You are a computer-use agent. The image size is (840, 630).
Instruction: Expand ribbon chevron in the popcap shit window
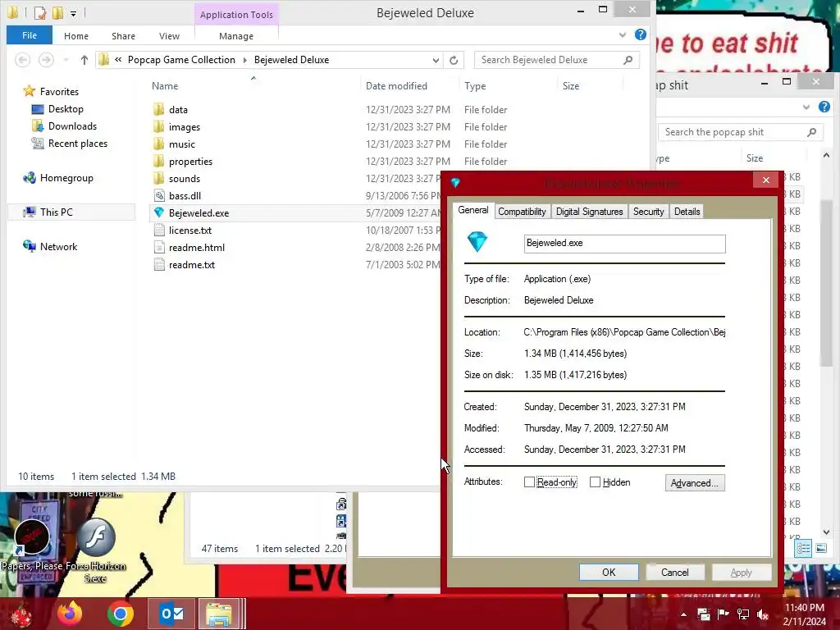click(806, 107)
